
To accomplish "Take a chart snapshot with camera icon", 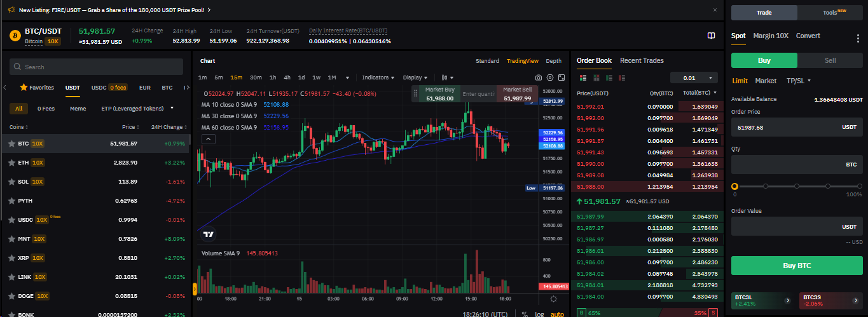I will (x=539, y=78).
